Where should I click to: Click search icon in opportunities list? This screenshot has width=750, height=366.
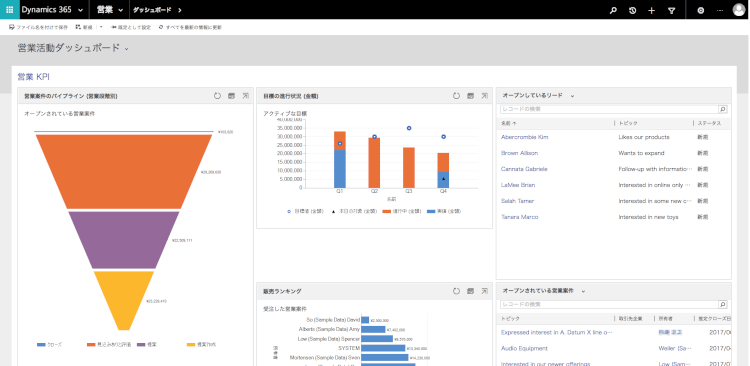(723, 304)
